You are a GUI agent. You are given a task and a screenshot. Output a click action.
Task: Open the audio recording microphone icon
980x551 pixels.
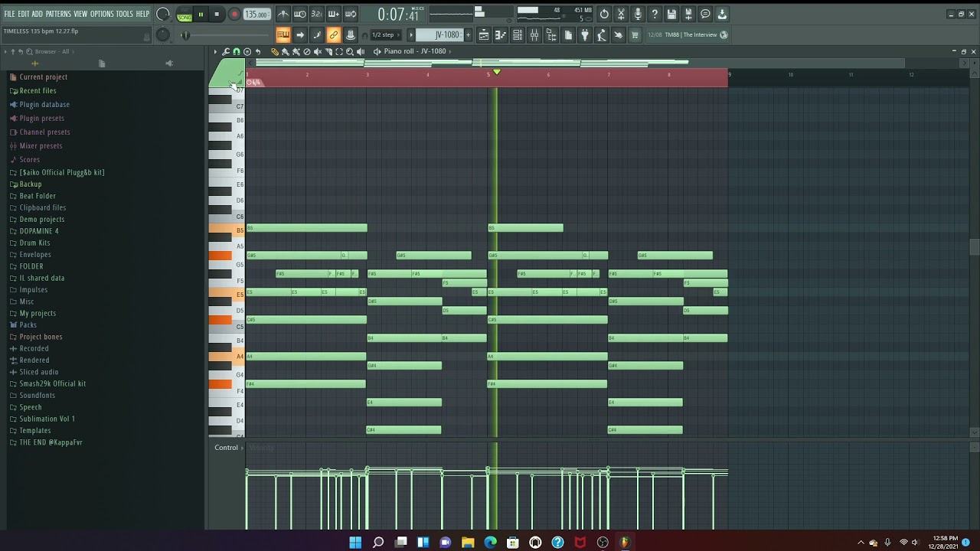tap(638, 14)
